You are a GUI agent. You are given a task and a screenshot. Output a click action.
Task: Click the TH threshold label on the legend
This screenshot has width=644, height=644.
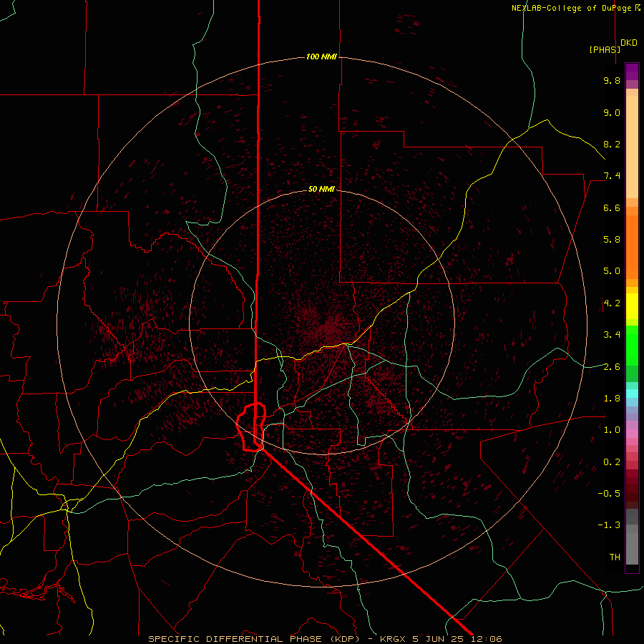pyautogui.click(x=615, y=557)
